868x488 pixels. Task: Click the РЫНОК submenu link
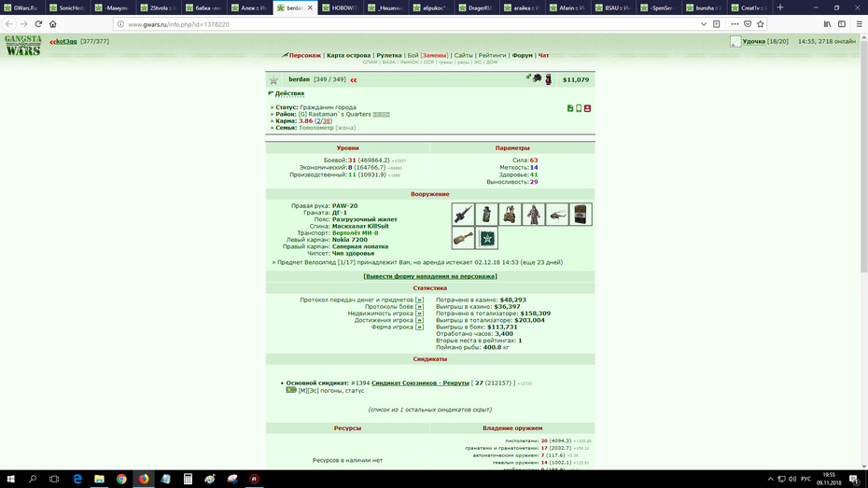coord(410,63)
